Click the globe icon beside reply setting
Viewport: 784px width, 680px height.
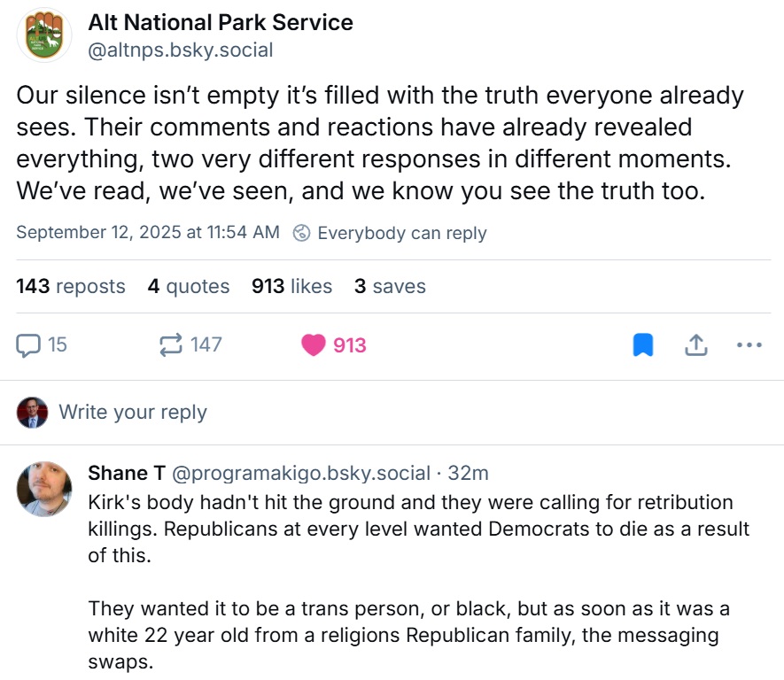(301, 233)
